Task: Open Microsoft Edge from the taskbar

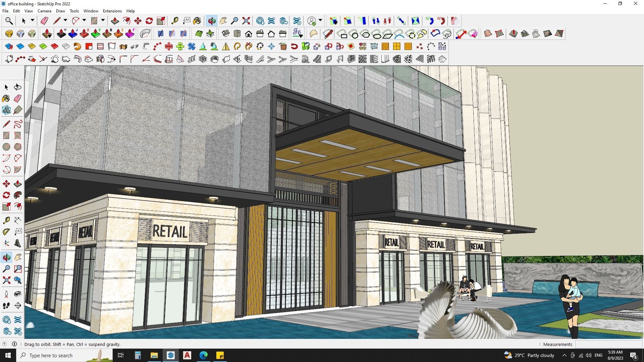Action: coord(203,355)
